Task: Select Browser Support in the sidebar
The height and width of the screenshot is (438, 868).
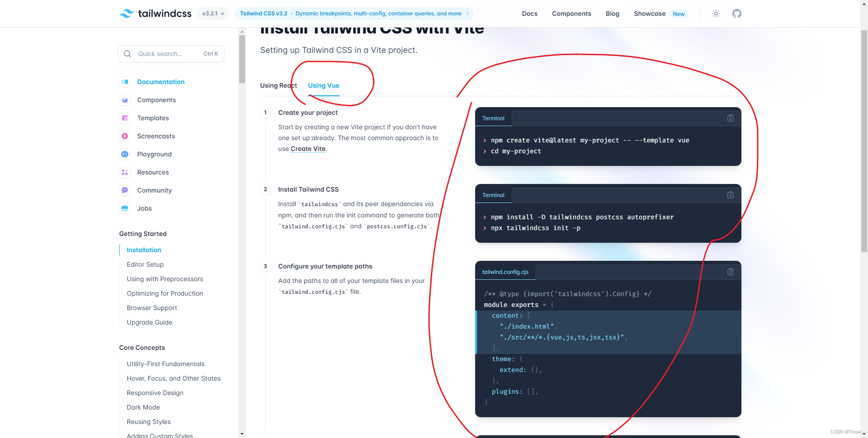Action: [x=152, y=308]
